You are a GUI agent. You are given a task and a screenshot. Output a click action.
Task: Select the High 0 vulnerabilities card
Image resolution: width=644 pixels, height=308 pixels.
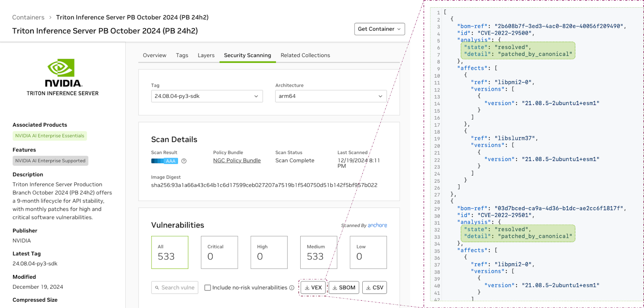(x=269, y=252)
